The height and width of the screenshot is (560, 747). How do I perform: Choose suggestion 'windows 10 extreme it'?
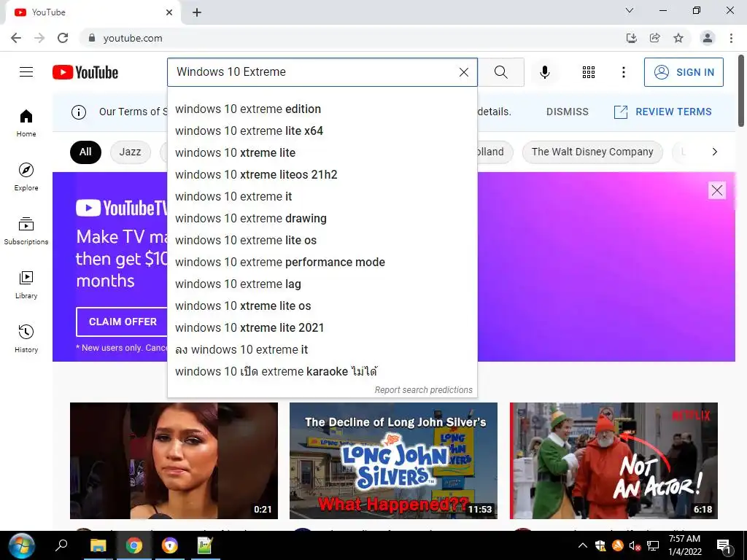click(x=322, y=197)
